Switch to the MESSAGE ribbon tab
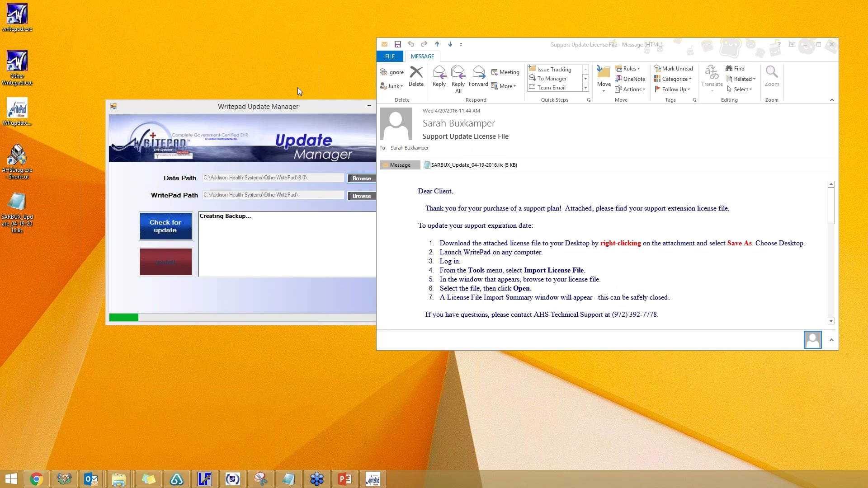868x488 pixels. tap(422, 56)
